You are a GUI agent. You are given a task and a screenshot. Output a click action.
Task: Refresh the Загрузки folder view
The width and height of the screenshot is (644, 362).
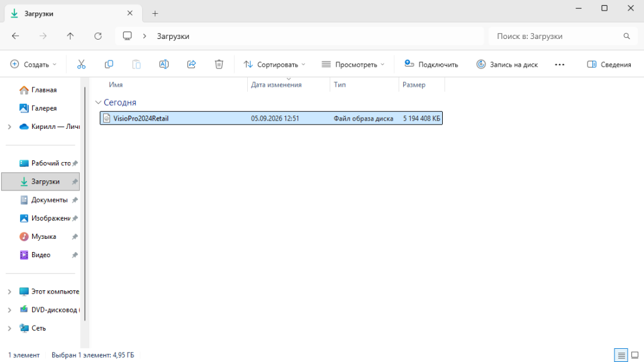[97, 36]
